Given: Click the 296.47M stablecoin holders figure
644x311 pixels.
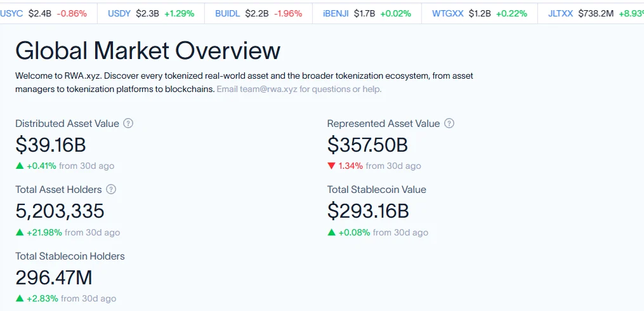Looking at the screenshot, I should tap(54, 278).
